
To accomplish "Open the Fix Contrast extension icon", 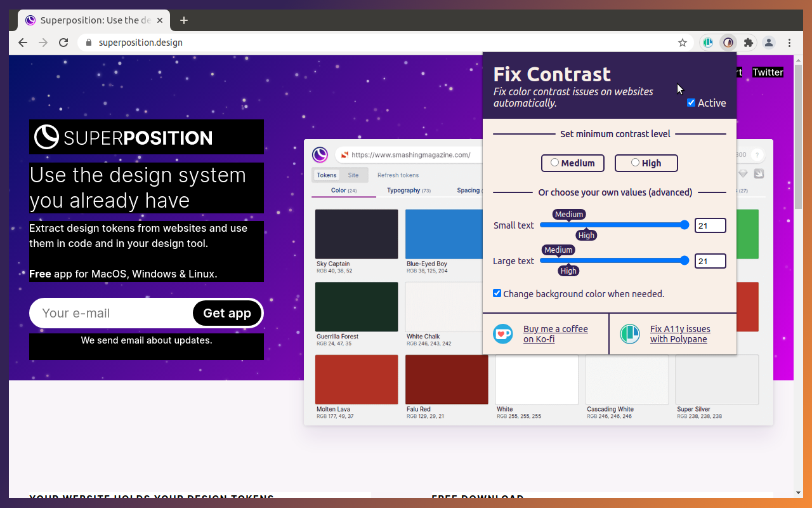I will click(728, 43).
